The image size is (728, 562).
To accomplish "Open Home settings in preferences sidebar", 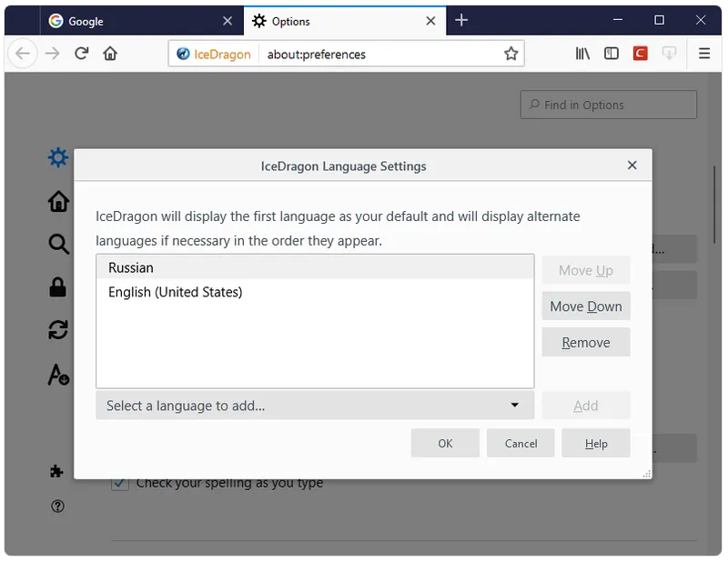I will click(58, 201).
